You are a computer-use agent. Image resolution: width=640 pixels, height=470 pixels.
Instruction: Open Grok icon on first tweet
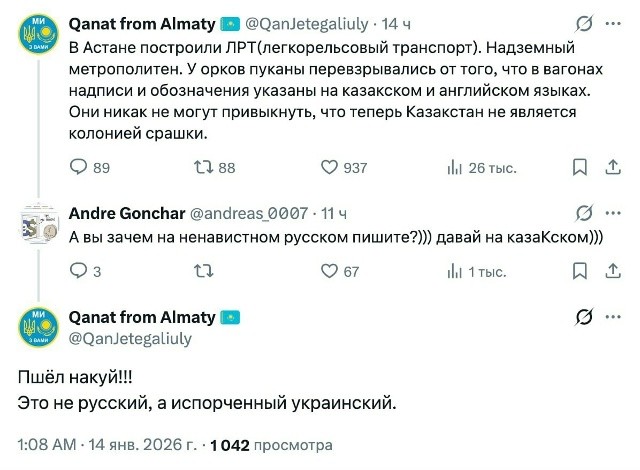coord(583,22)
